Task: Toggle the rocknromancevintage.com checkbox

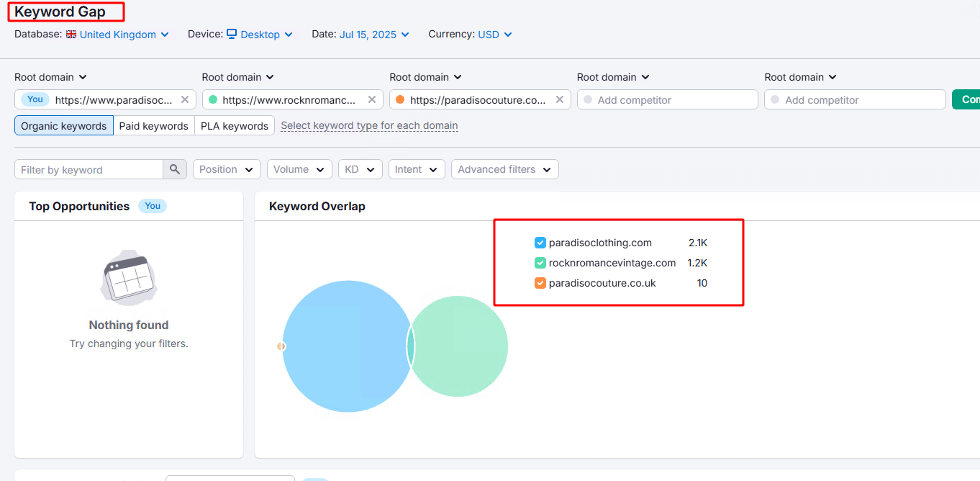Action: pyautogui.click(x=540, y=263)
